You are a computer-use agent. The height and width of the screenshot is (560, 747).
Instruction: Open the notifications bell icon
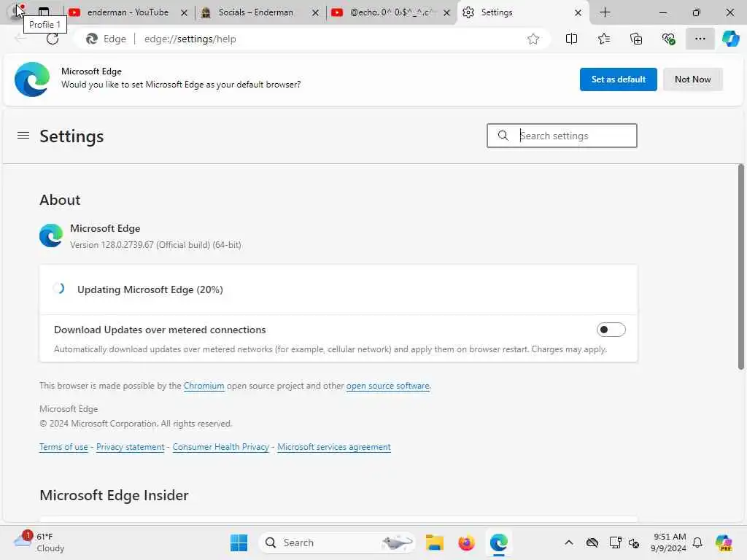[697, 542]
